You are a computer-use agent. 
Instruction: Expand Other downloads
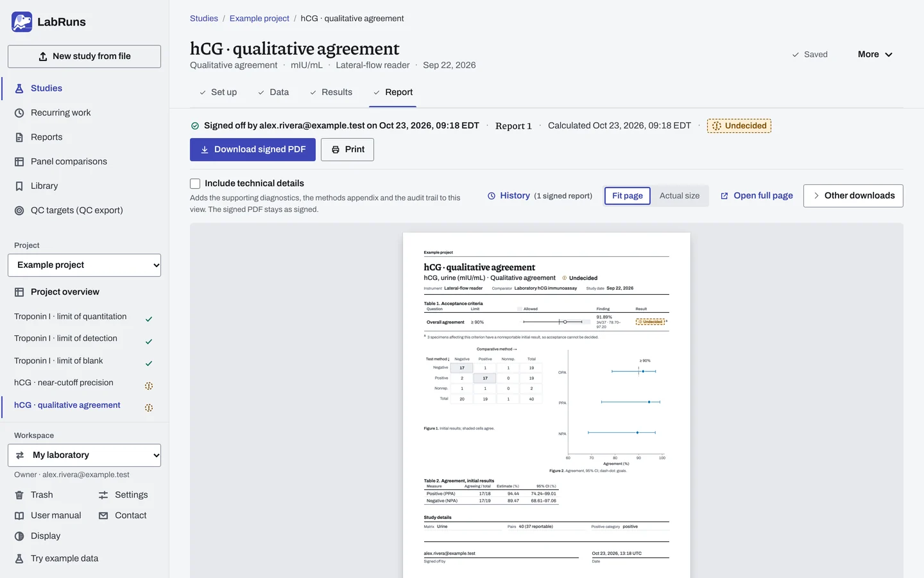pos(853,196)
